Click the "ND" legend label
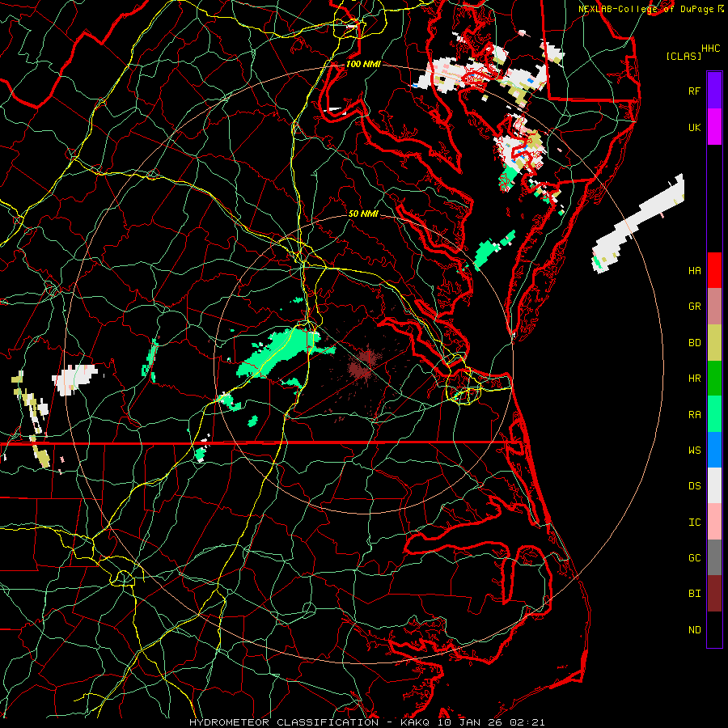This screenshot has height=728, width=728. point(694,629)
